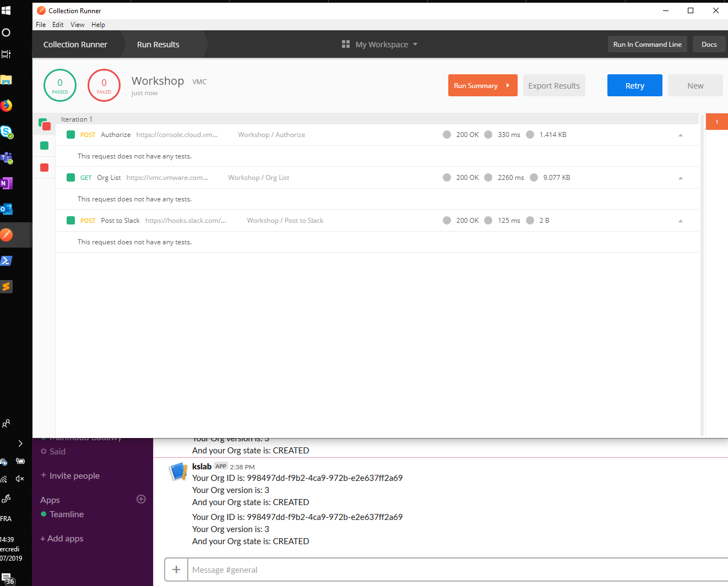This screenshot has width=728, height=586.
Task: Click the Firefox icon in taskbar
Action: (6, 106)
